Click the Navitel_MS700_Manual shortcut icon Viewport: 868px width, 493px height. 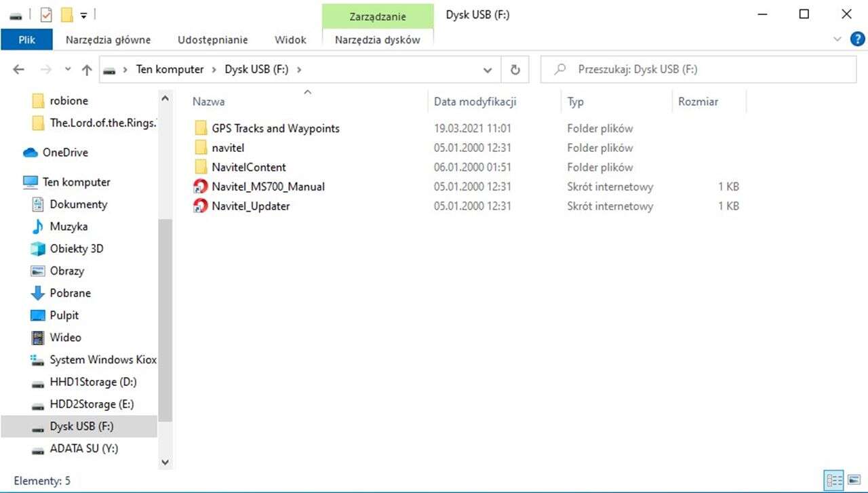coord(200,186)
